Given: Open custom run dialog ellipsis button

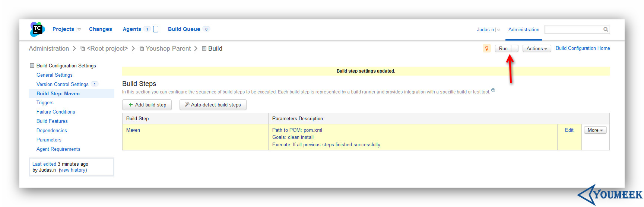Looking at the screenshot, I should click(515, 48).
